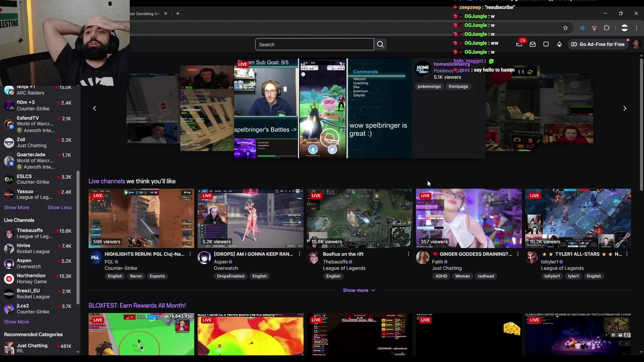Click Faith channel avatar on card
The image size is (644, 362).
[x=423, y=258]
